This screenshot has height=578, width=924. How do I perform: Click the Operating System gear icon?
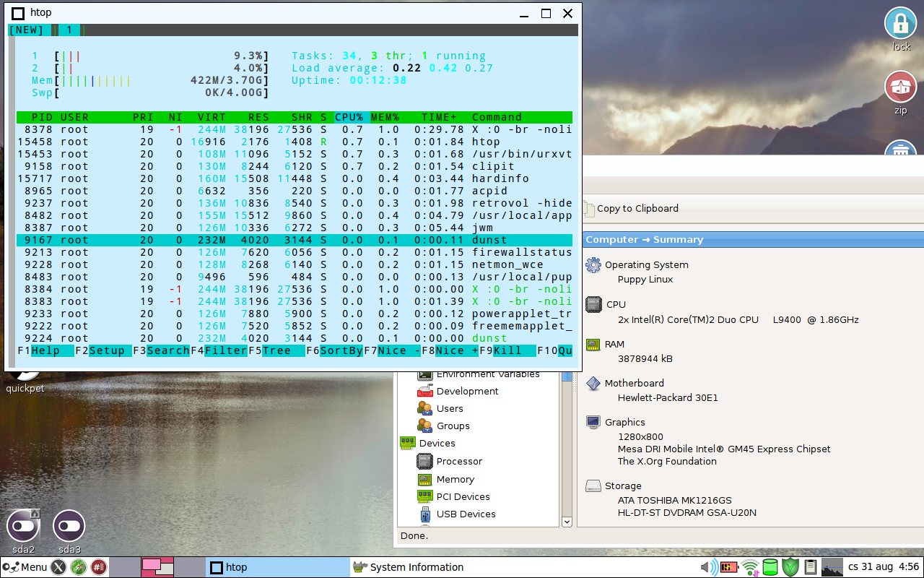[593, 264]
